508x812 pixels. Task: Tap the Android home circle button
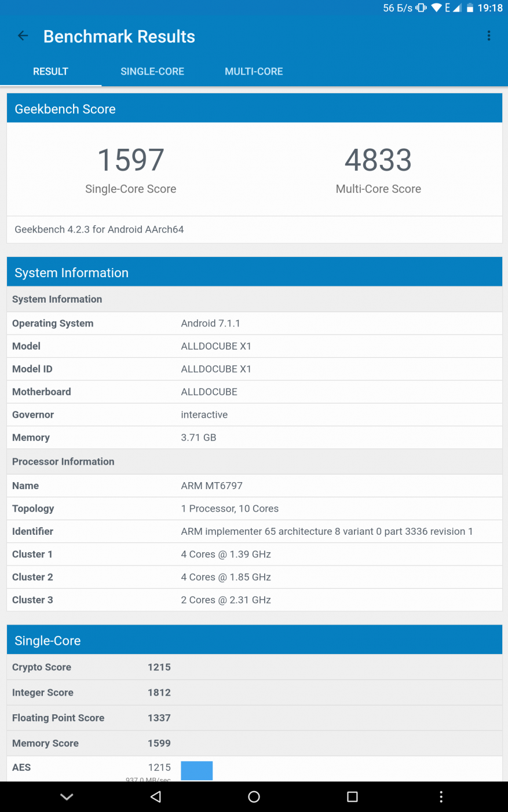pyautogui.click(x=254, y=797)
